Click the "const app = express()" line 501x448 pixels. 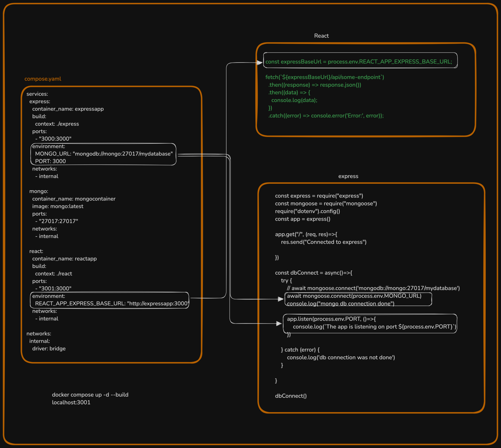303,219
